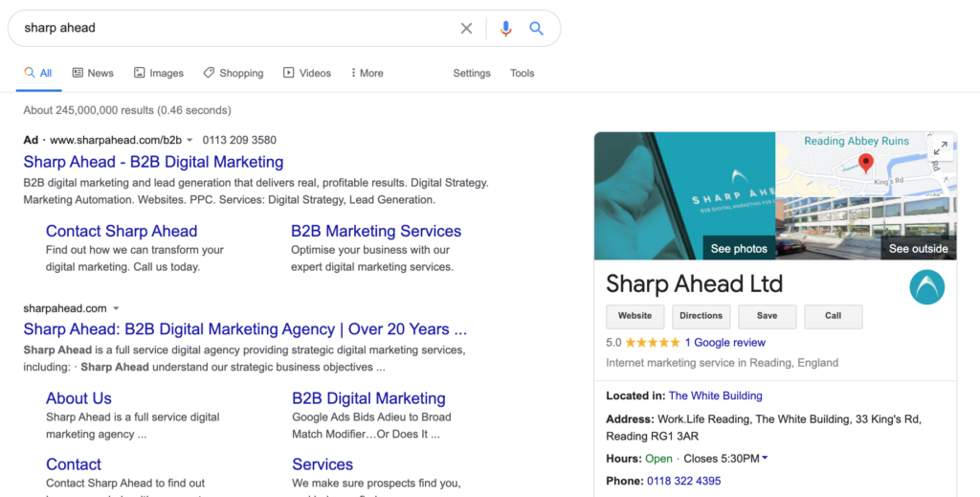Clear the search box with the X icon
This screenshot has width=980, height=497.
click(x=466, y=28)
